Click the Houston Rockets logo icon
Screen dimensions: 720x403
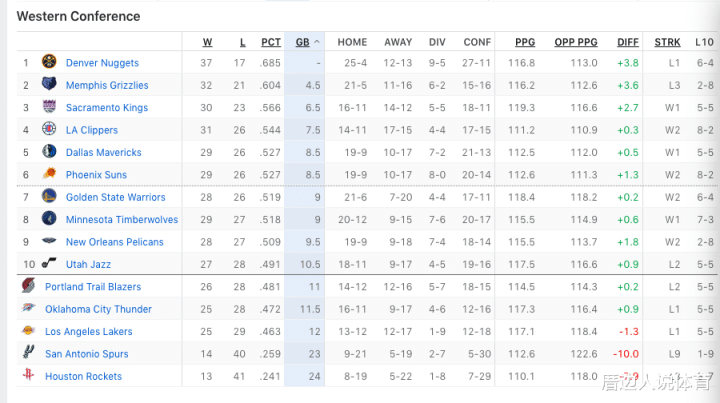tap(28, 375)
